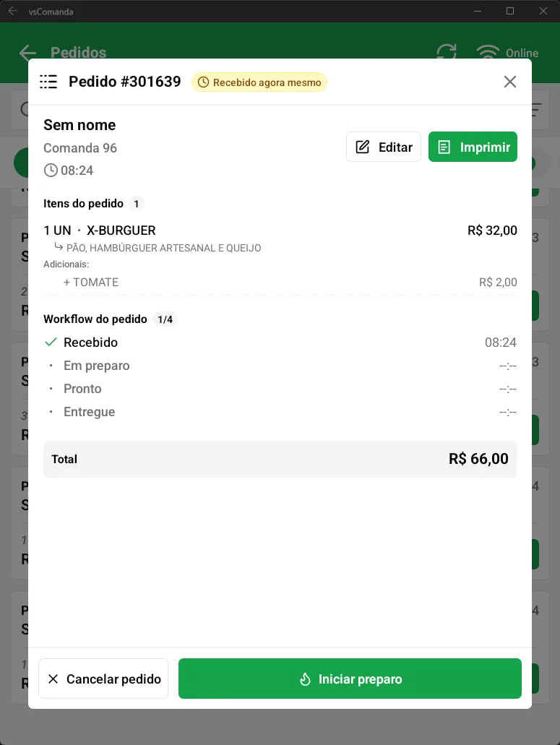This screenshot has height=745, width=560.
Task: Click the Cancelar pedido button
Action: [x=103, y=679]
